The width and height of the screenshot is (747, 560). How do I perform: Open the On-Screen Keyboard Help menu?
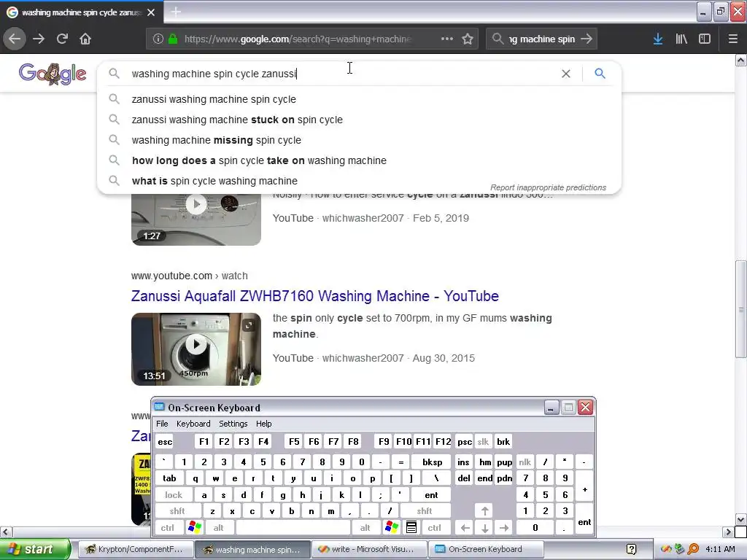(264, 424)
